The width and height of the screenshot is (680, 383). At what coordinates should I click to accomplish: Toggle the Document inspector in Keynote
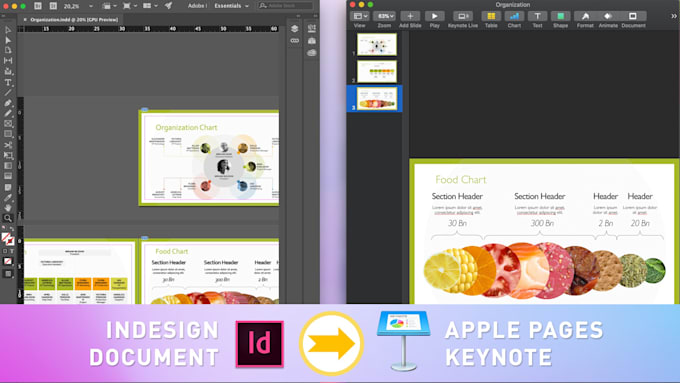coord(633,16)
